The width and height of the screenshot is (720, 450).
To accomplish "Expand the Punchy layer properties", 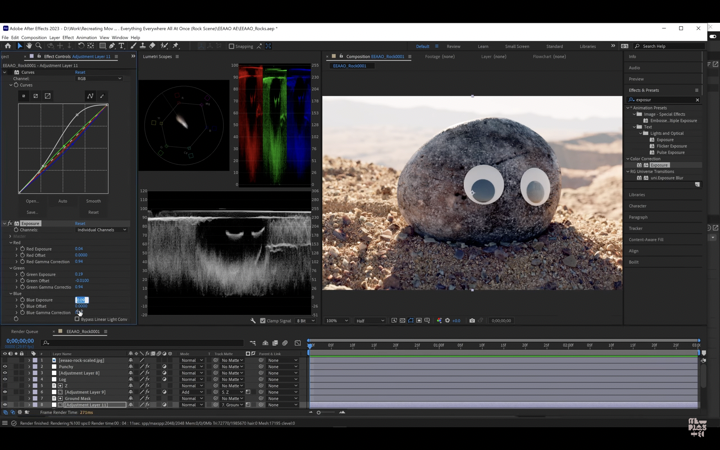I will 29,367.
